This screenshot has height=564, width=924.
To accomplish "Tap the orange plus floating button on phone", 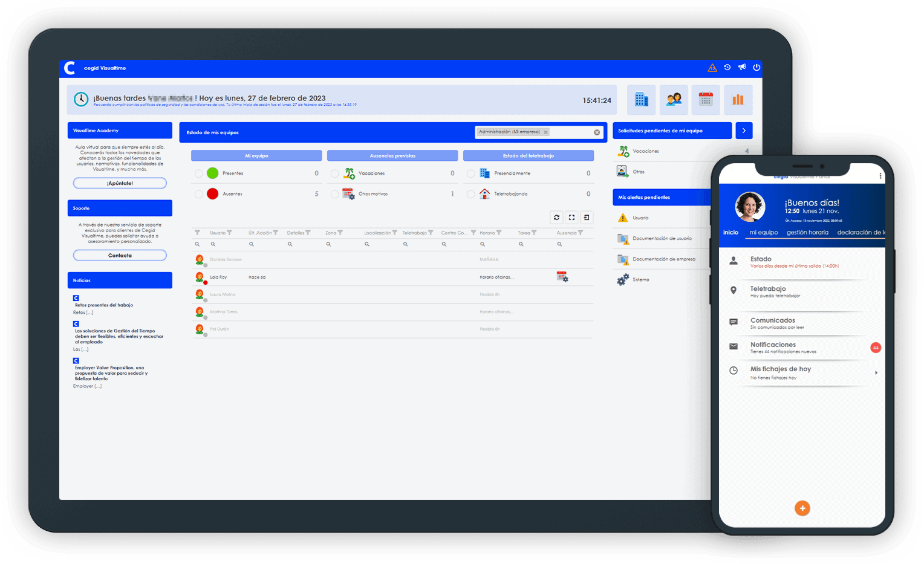I will (802, 508).
